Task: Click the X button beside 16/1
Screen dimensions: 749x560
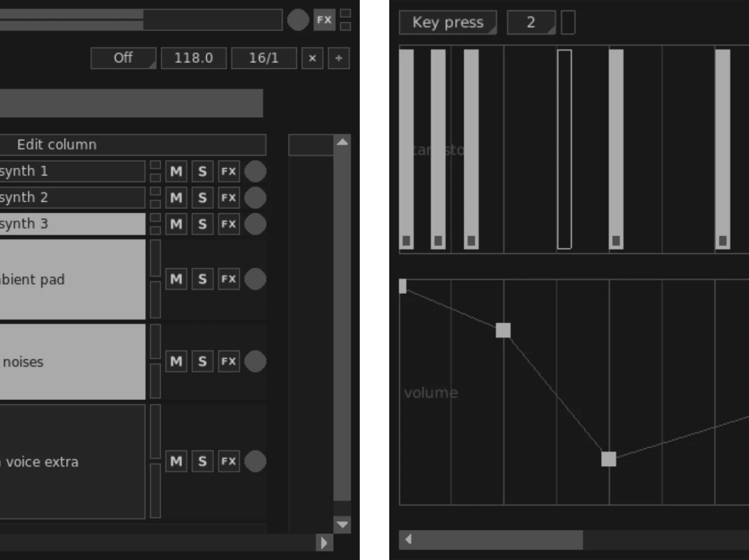Action: coord(312,58)
